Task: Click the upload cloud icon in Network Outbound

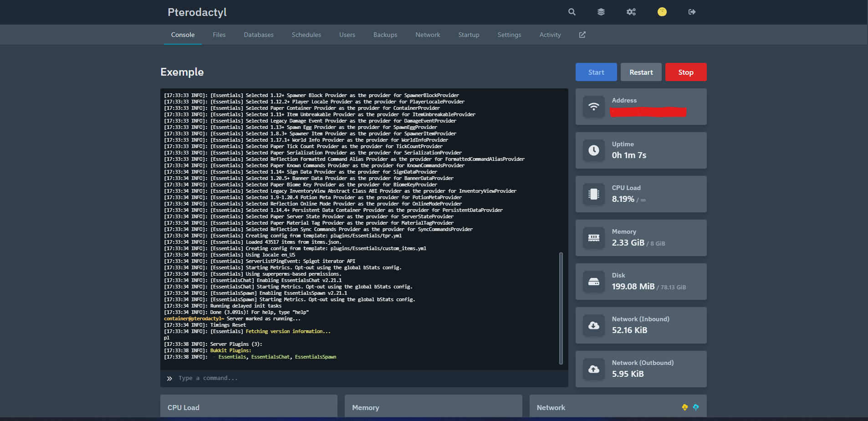Action: coord(594,369)
